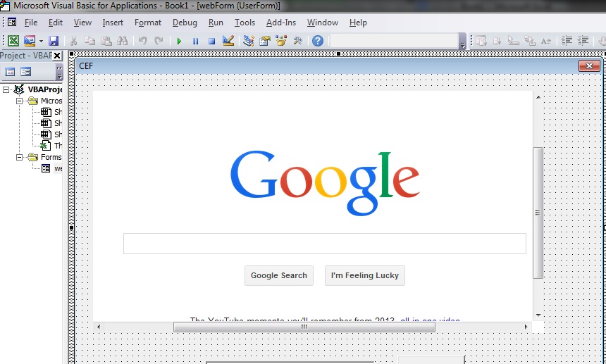Open the Run menu
This screenshot has width=606, height=364.
[216, 23]
